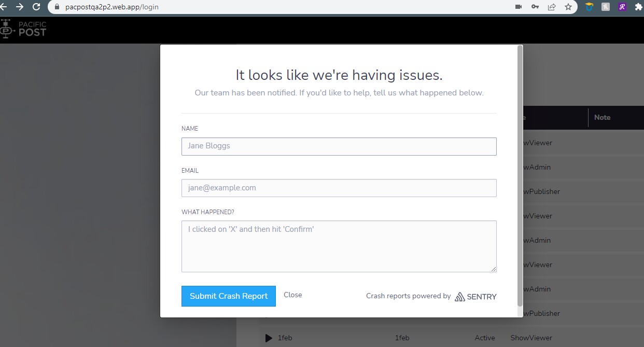Open the browser extensions puzzle piece icon
Viewport: 644px width, 347px height.
tap(639, 7)
